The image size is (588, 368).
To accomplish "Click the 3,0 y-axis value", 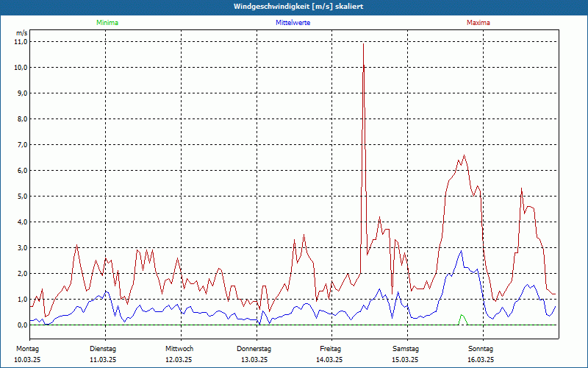I will coord(23,248).
